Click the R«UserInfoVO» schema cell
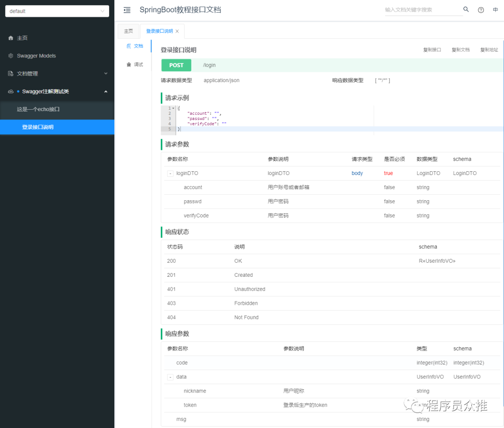504x428 pixels. (x=437, y=261)
